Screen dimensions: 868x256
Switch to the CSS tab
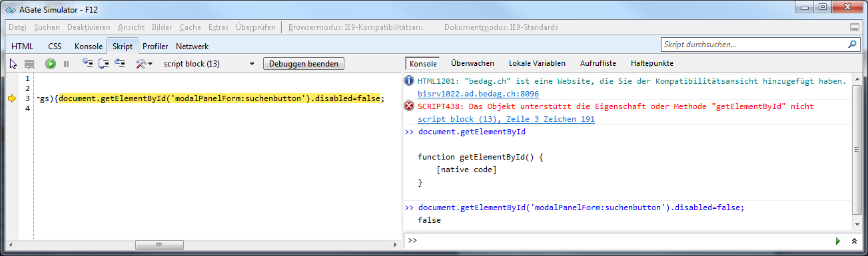[55, 47]
